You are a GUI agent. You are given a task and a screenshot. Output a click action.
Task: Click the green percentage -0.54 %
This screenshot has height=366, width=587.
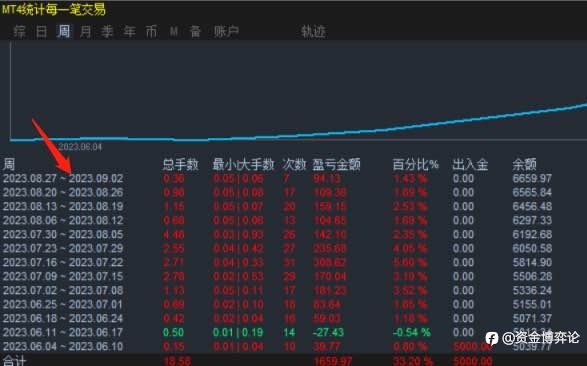pos(412,332)
